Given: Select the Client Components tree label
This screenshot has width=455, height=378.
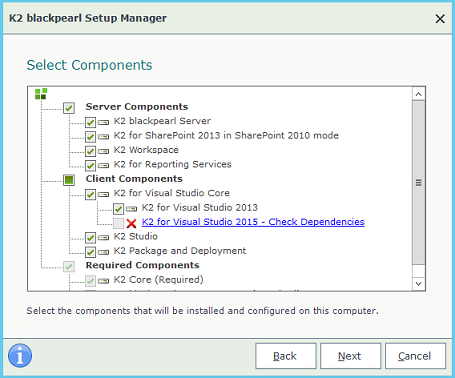Looking at the screenshot, I should pos(134,179).
